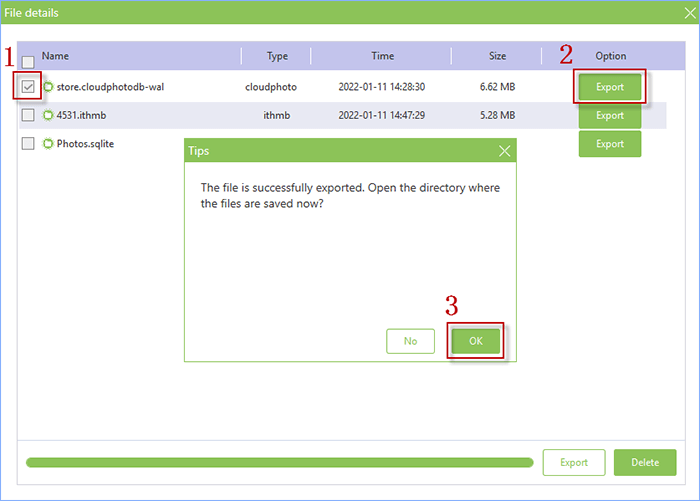
Task: Click the 2022-01-11 14:28:30 time cell
Action: [382, 87]
